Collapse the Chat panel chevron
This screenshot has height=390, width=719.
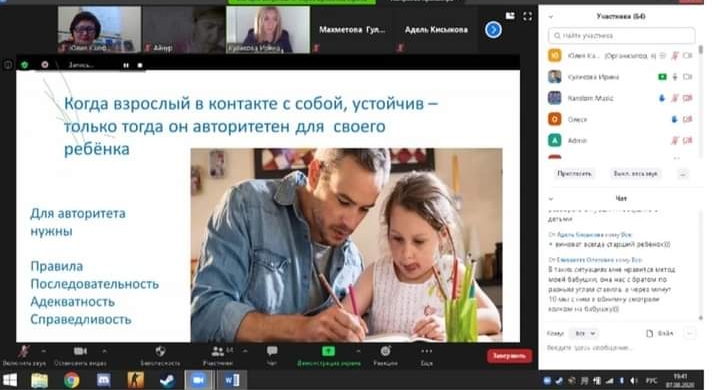coord(551,198)
